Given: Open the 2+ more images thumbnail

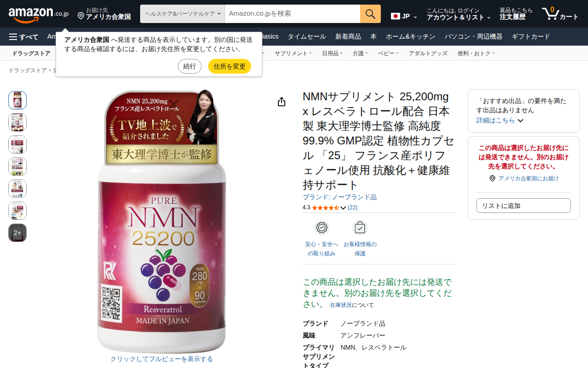Looking at the screenshot, I should pyautogui.click(x=17, y=233).
